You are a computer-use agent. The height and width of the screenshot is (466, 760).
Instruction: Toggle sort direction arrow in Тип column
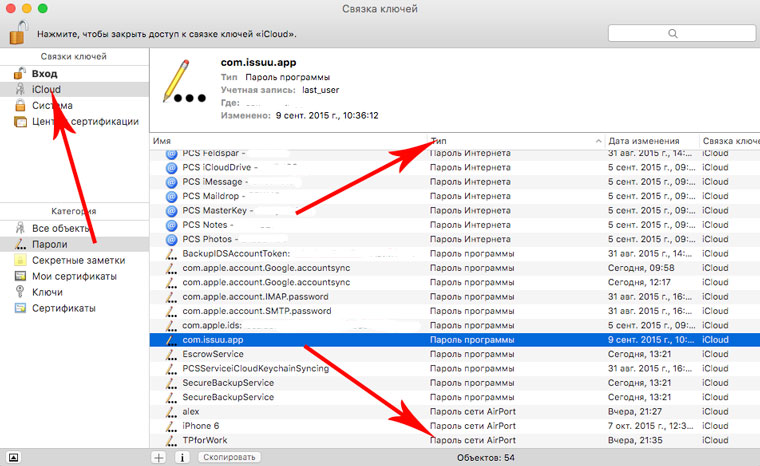click(x=598, y=141)
